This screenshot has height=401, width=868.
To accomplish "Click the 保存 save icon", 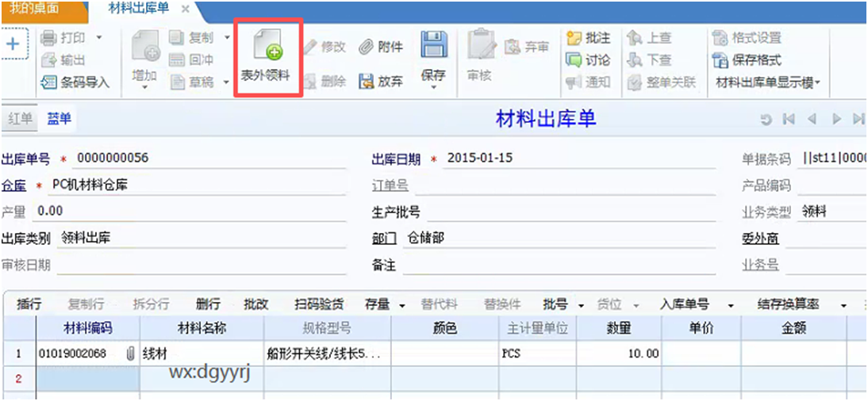I will pos(433,44).
